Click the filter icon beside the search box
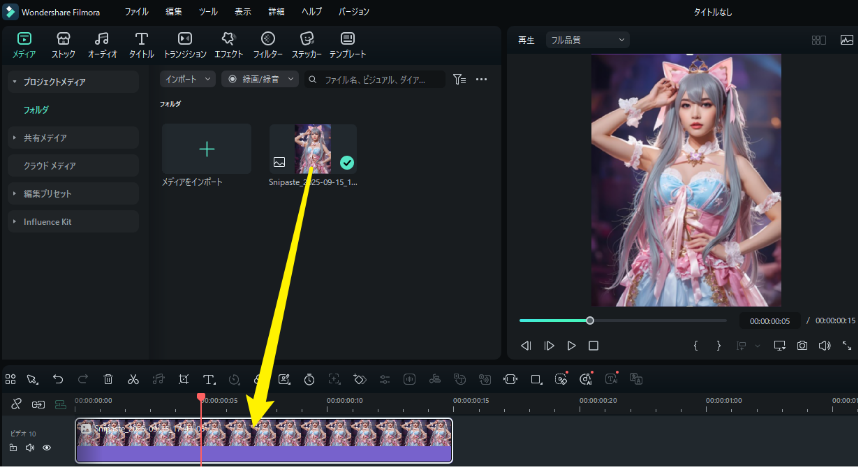Screen dimensions: 860x467 click(459, 79)
